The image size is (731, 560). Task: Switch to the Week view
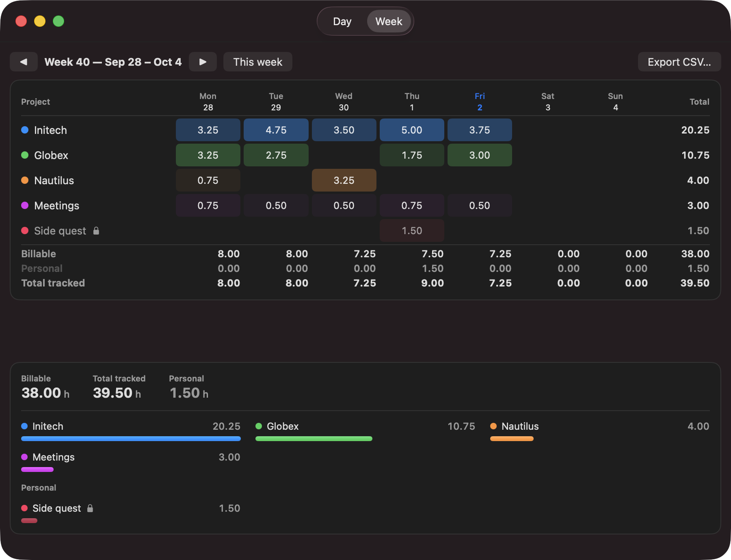(389, 21)
